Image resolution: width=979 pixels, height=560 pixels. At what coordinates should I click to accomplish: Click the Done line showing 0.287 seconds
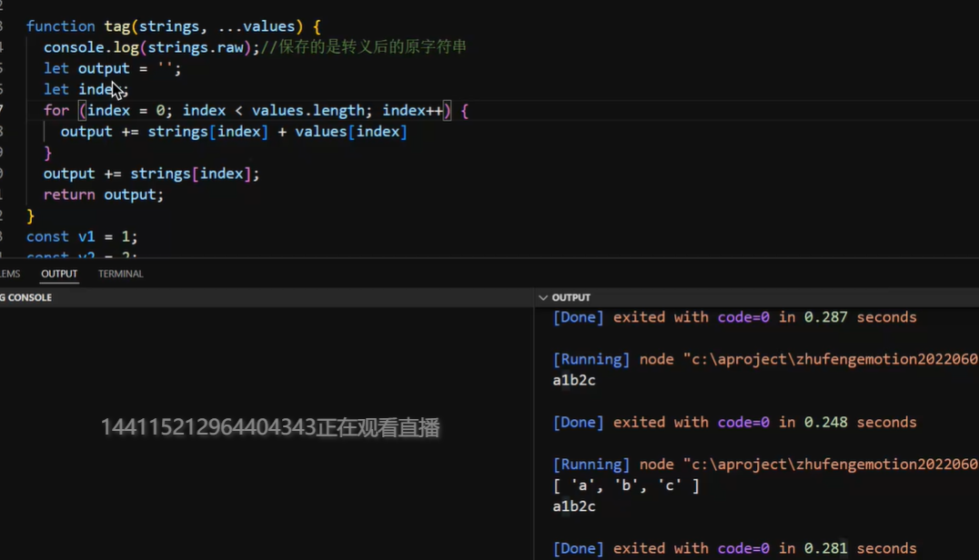[734, 317]
